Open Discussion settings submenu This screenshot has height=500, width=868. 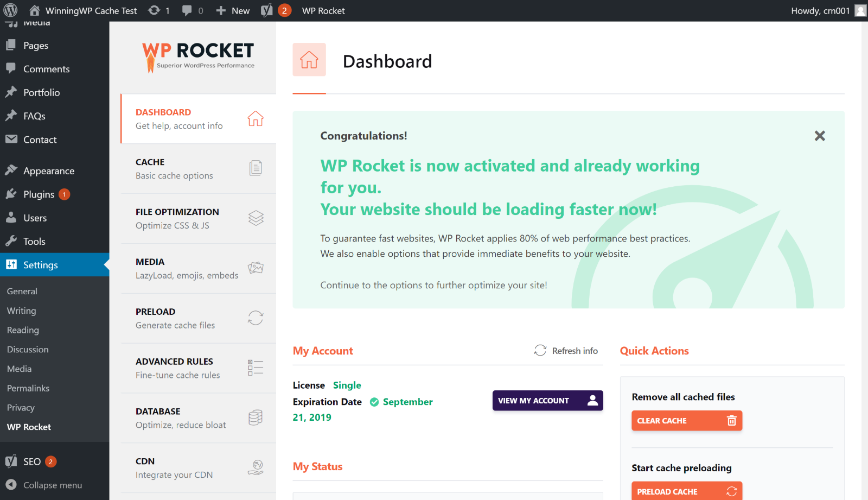click(x=28, y=350)
